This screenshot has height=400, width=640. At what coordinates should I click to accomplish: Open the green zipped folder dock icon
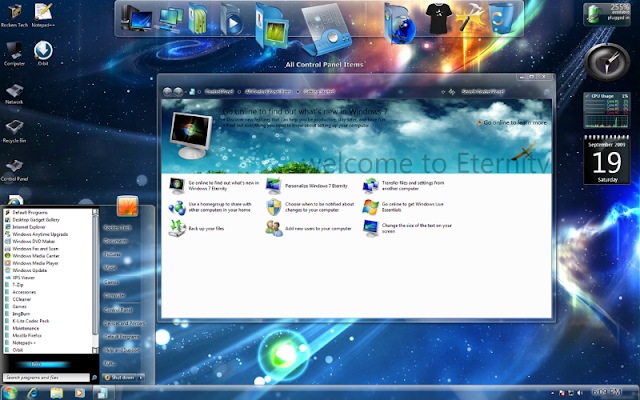click(198, 19)
